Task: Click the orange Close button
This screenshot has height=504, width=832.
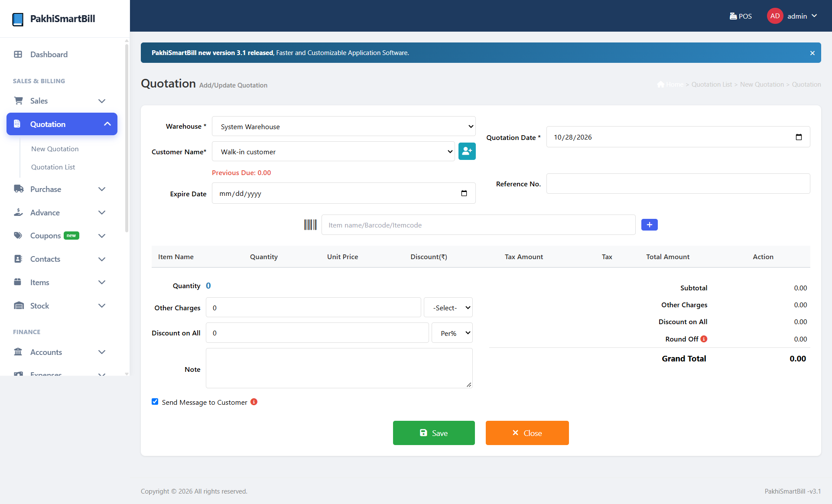Action: pyautogui.click(x=527, y=433)
